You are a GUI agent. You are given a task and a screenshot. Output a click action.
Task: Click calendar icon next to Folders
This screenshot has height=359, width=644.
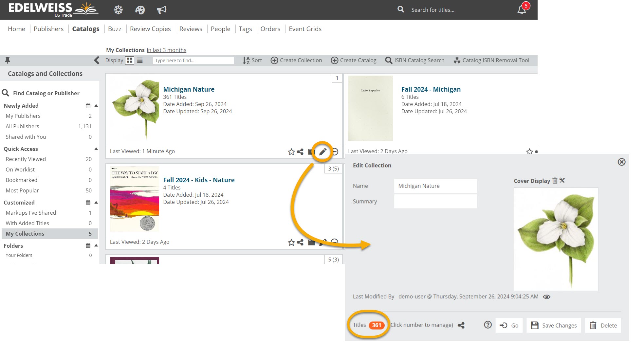tap(88, 246)
